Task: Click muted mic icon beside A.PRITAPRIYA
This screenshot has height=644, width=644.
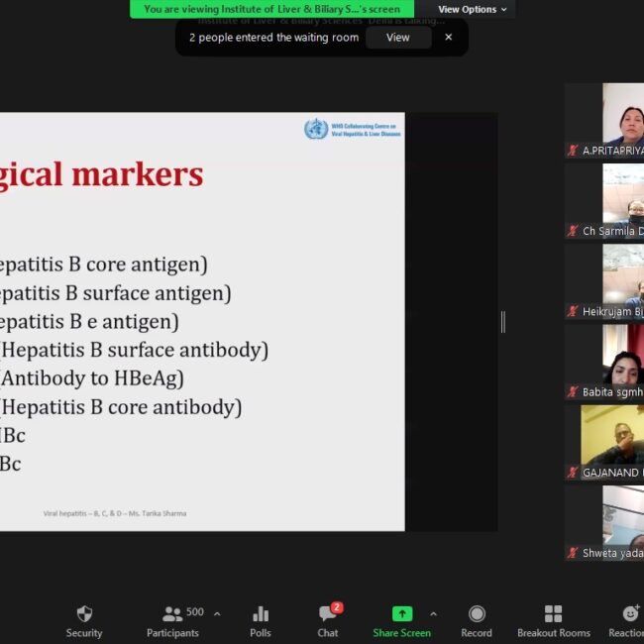Action: (573, 151)
